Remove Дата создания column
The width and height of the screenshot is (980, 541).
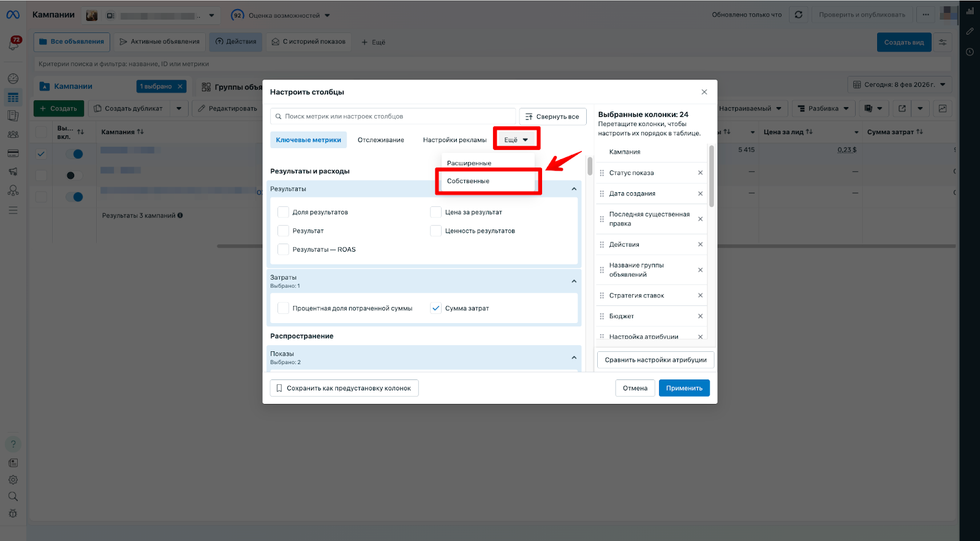[x=700, y=193]
